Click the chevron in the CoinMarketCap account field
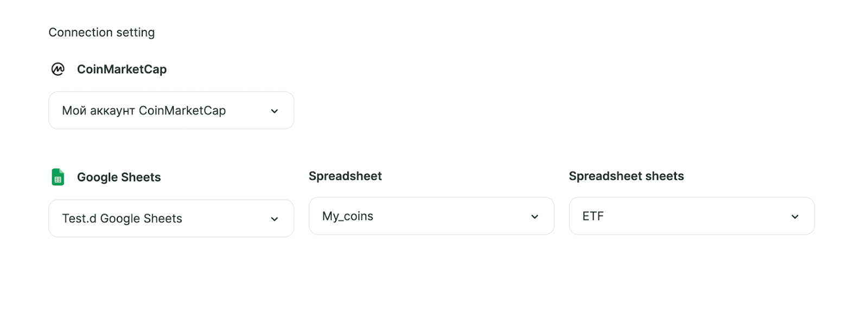 275,111
